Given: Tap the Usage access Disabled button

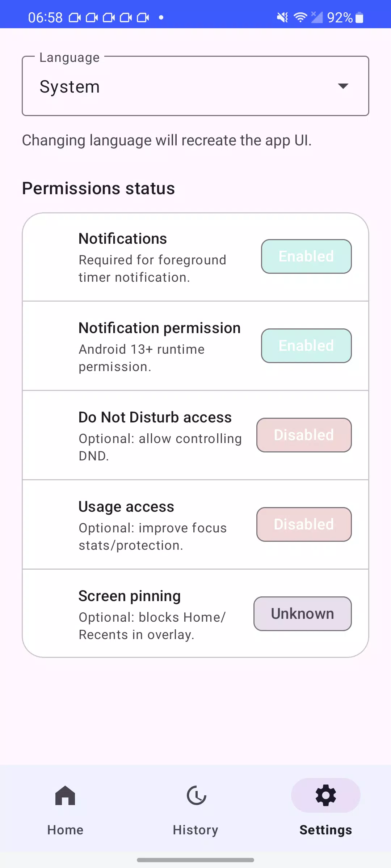Looking at the screenshot, I should point(304,524).
